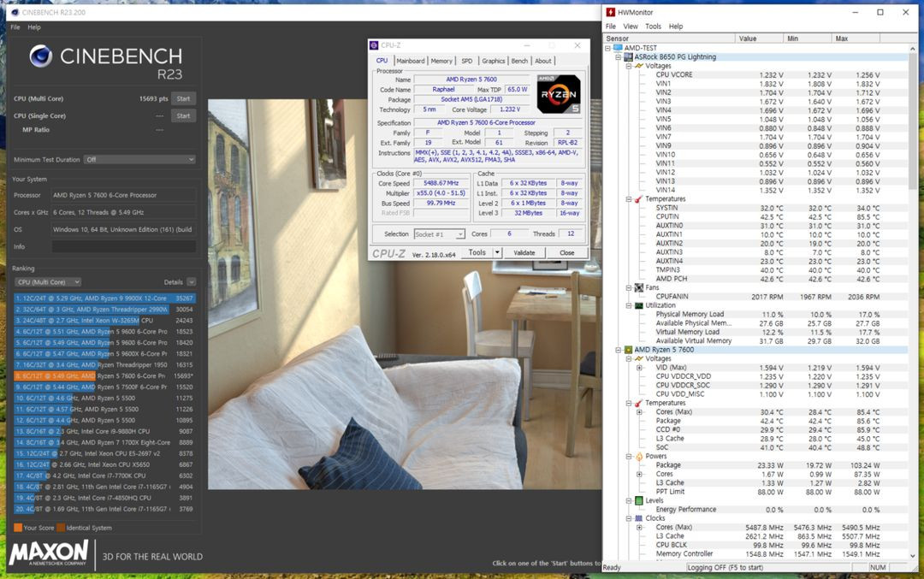Click the Levels category icon in HWMonitor
The image size is (924, 579).
[639, 500]
